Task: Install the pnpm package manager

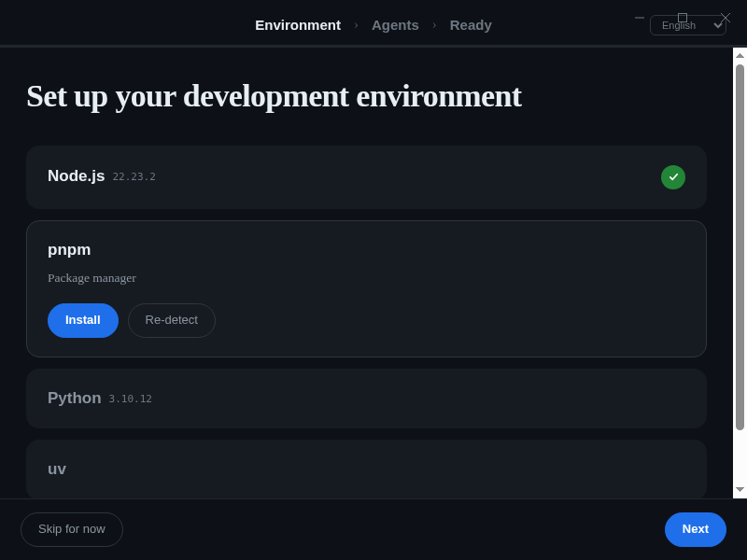Action: [83, 320]
